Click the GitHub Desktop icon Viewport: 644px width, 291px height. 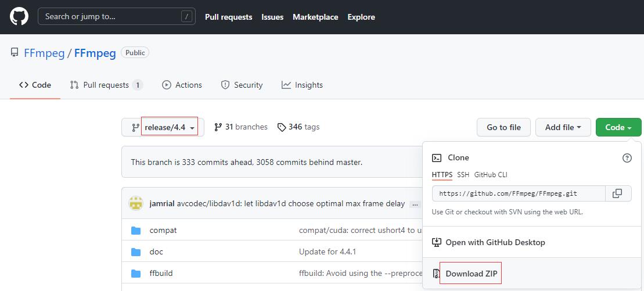coord(437,243)
